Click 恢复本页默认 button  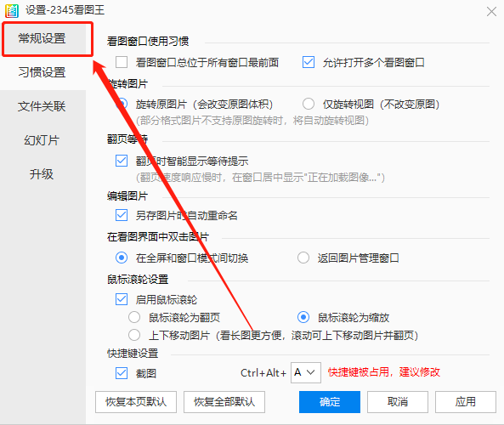(x=136, y=402)
